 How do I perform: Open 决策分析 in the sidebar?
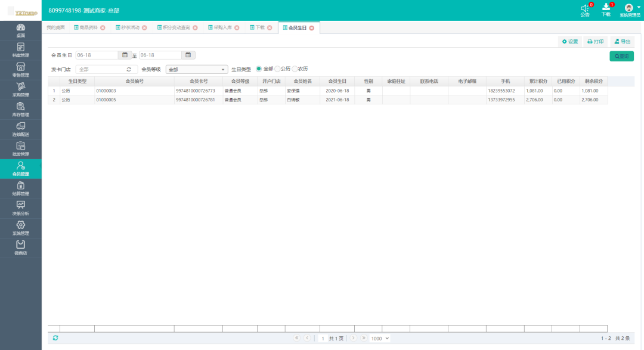pos(20,208)
